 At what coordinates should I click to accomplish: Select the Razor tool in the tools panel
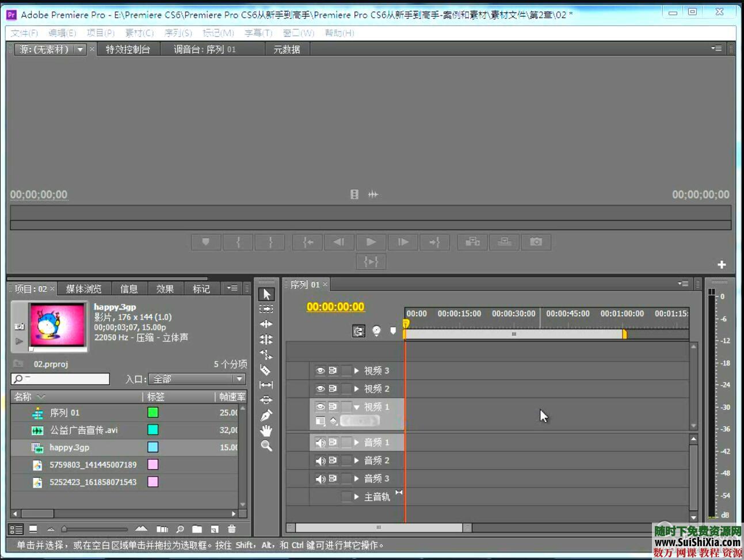[x=266, y=370]
